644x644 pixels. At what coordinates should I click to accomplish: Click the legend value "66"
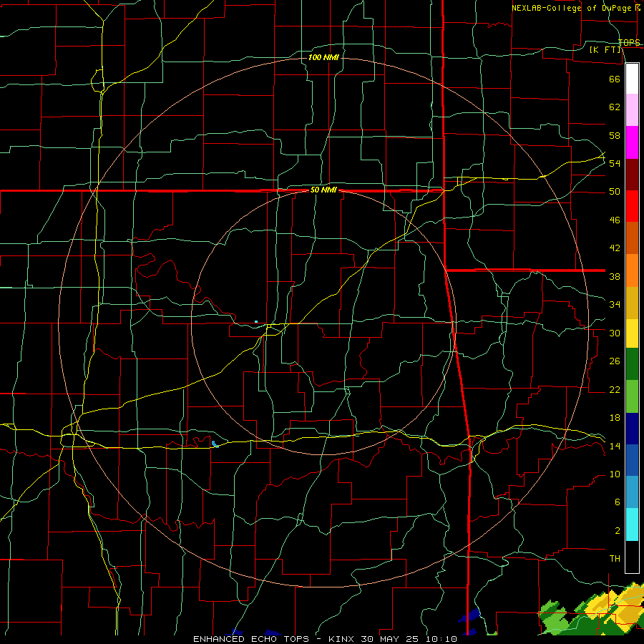click(x=615, y=79)
